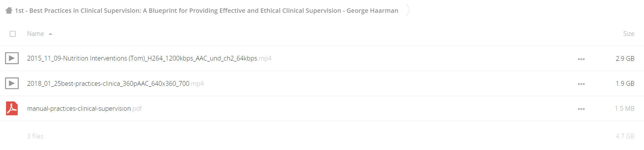Sort files by Name column header
Image resolution: width=644 pixels, height=150 pixels.
[x=35, y=34]
